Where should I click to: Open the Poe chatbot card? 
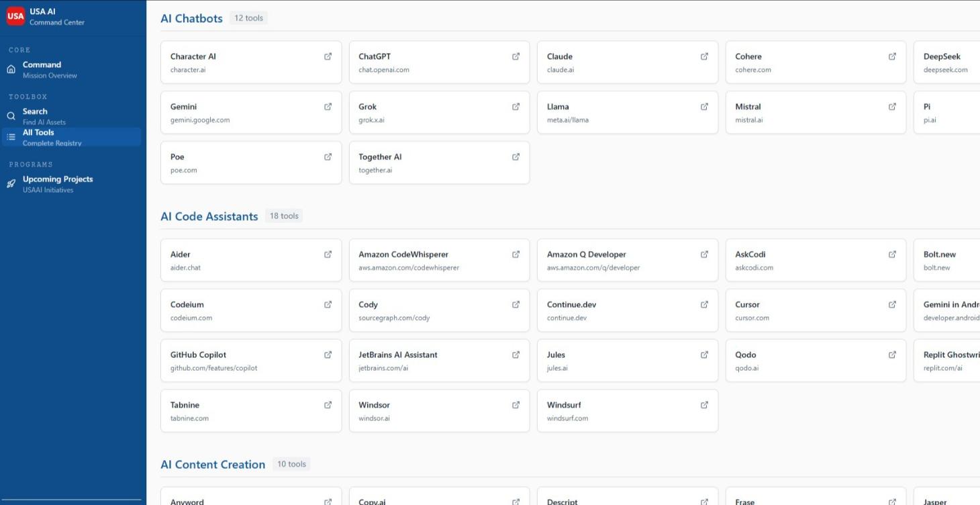(250, 163)
